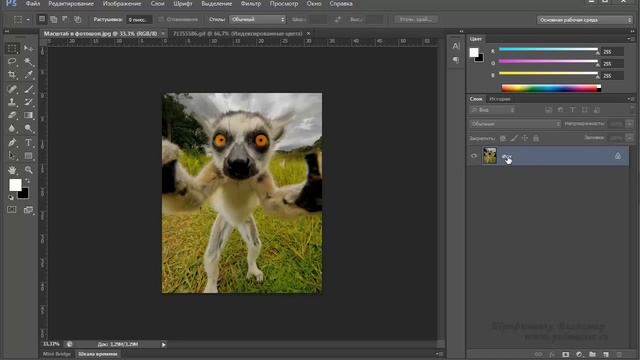Image resolution: width=640 pixels, height=360 pixels.
Task: Select the Clone Stamp tool
Action: click(x=12, y=102)
